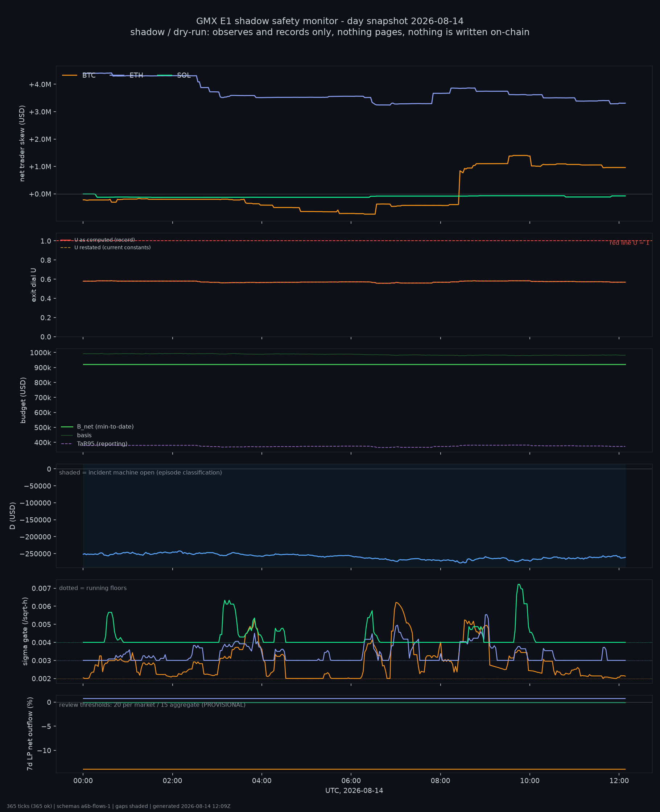Click the BTC legend entry in skew chart

(79, 75)
